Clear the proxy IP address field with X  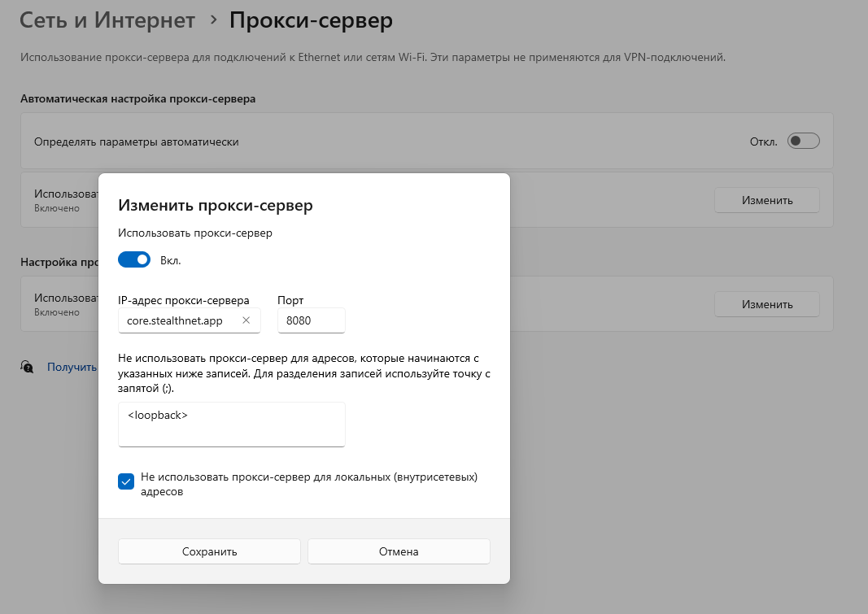[246, 320]
